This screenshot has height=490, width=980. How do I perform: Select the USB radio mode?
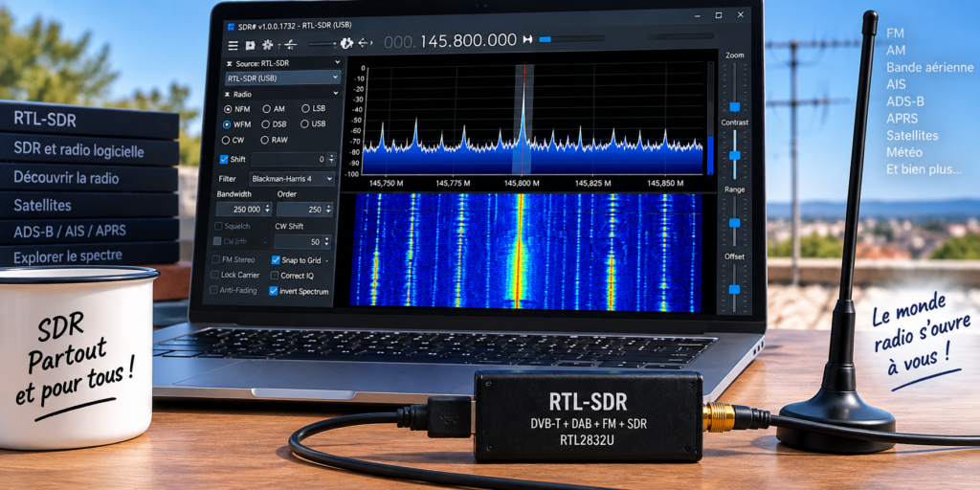[304, 123]
